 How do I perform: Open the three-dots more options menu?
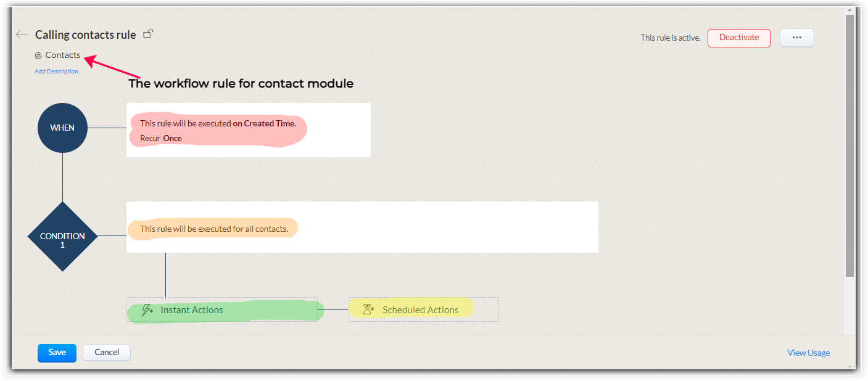(796, 38)
